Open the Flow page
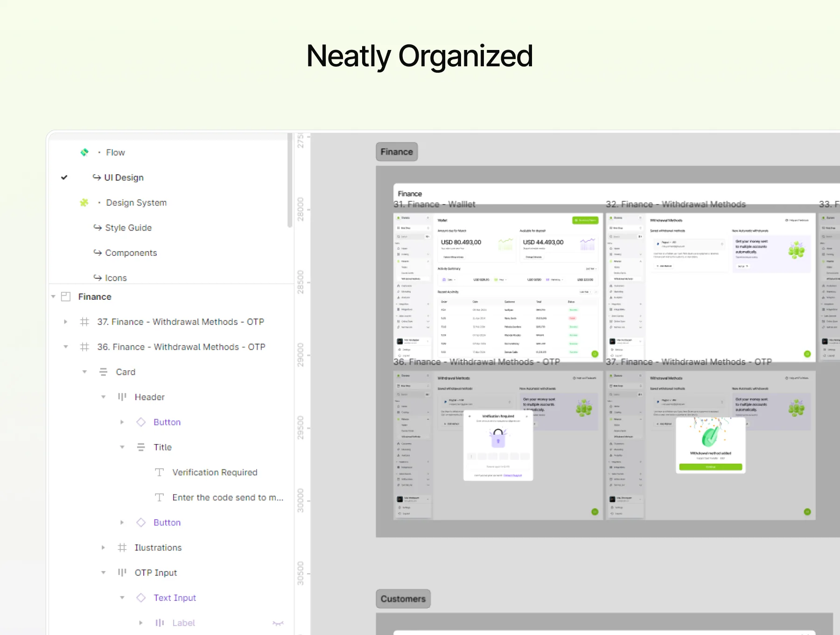The width and height of the screenshot is (840, 635). [x=115, y=152]
